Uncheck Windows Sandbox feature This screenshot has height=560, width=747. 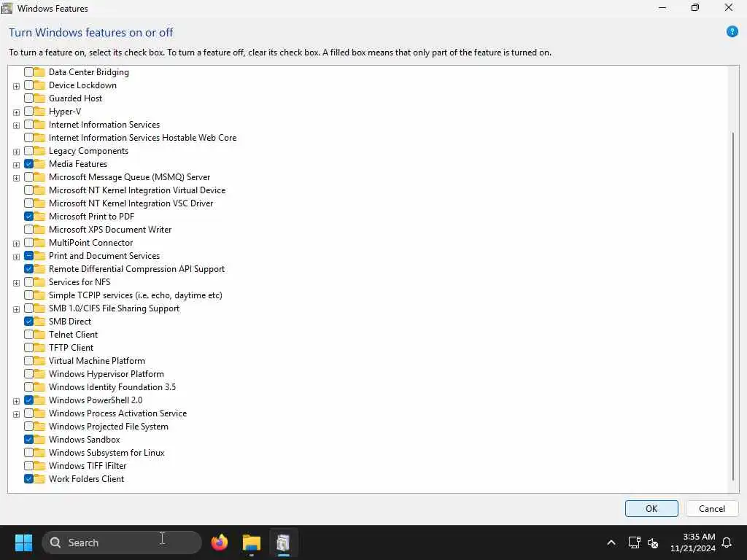(x=28, y=440)
